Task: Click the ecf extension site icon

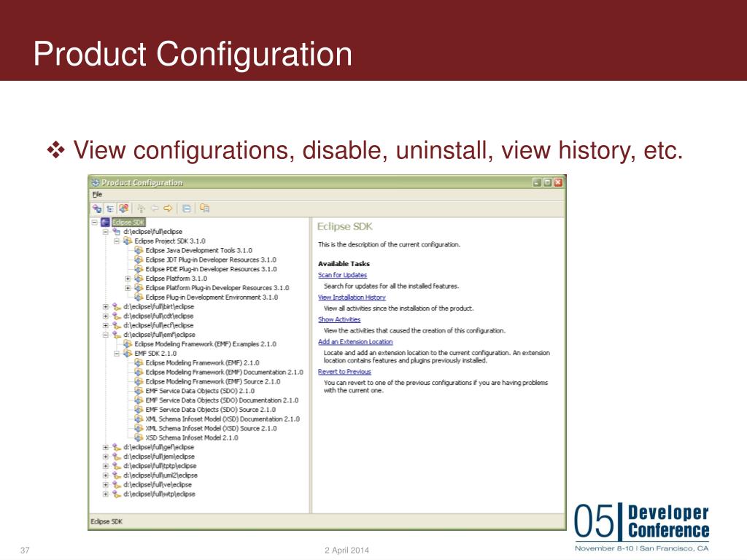Action: [x=116, y=325]
